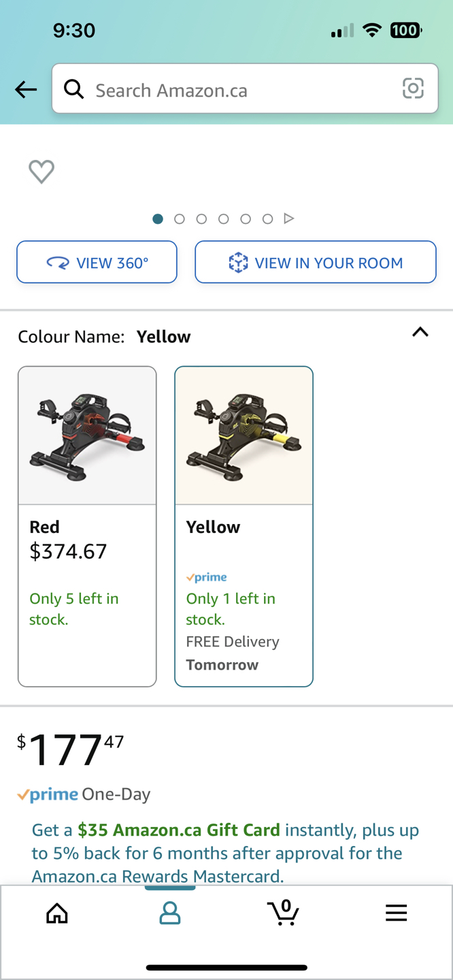The width and height of the screenshot is (453, 980).
Task: Focus the Search Amazon.ca field
Action: [x=245, y=88]
